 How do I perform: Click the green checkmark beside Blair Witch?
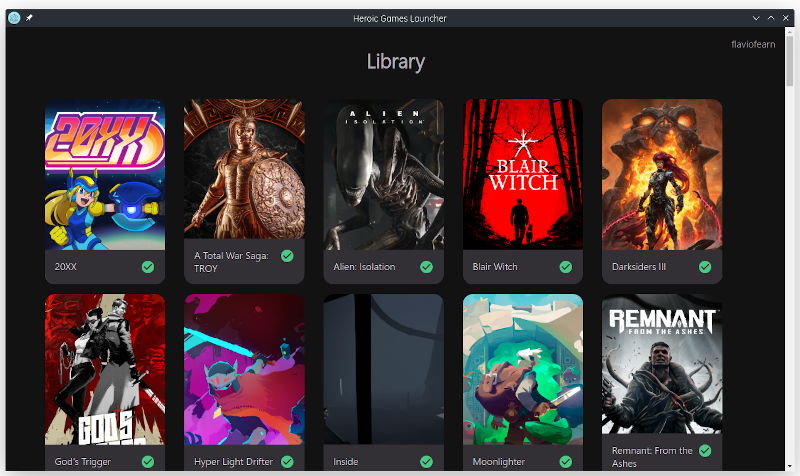[566, 267]
